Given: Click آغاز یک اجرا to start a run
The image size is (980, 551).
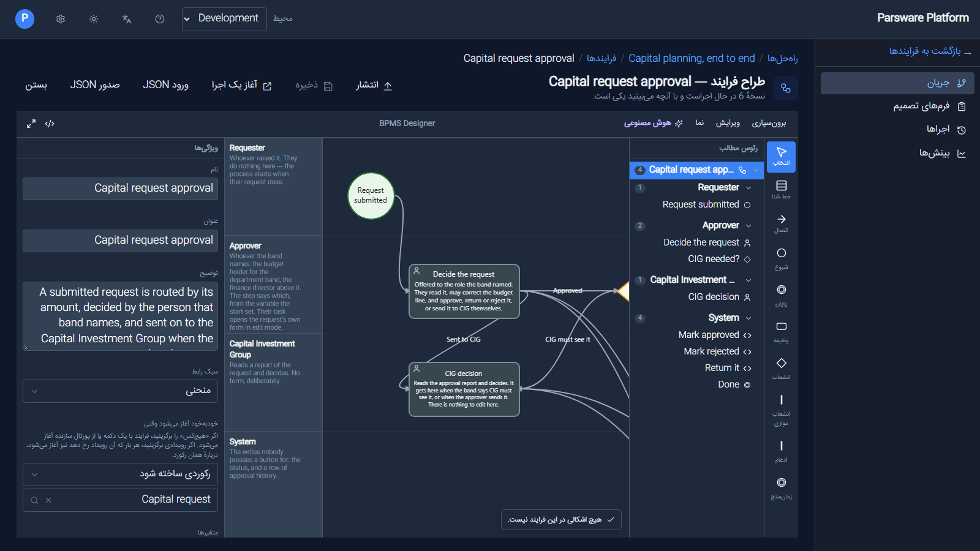Looking at the screenshot, I should coord(241,86).
